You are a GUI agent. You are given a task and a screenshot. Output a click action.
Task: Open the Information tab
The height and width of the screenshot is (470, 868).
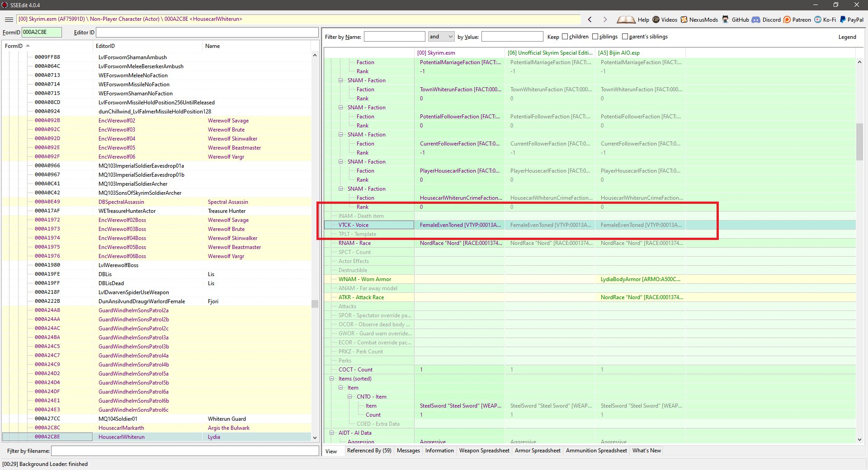[x=439, y=451]
